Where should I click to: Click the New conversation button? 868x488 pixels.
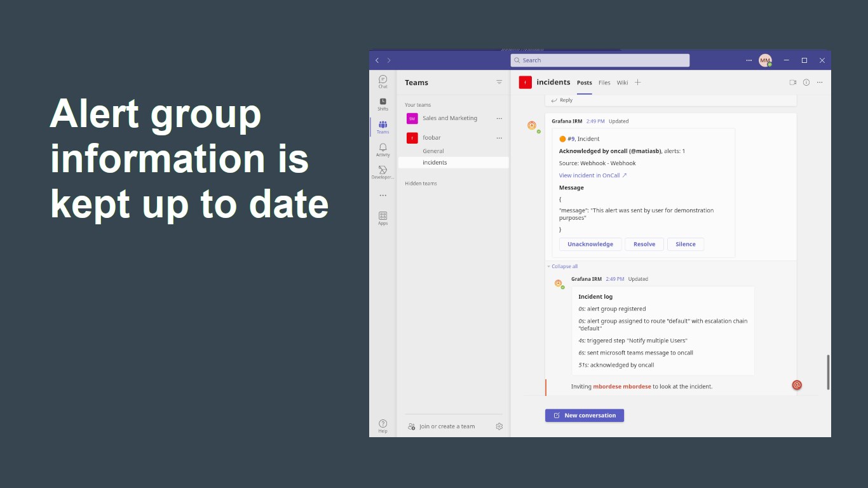(585, 416)
